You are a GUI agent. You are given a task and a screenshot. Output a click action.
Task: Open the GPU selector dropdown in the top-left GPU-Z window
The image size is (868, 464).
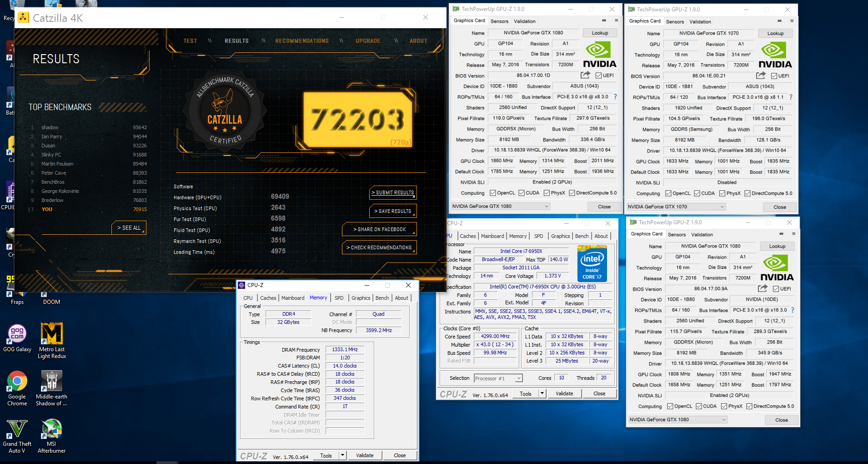coord(500,206)
